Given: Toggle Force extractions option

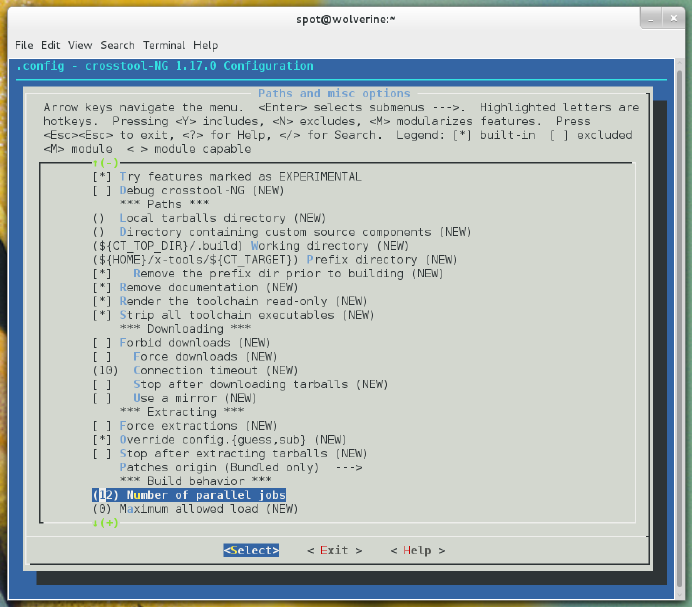Looking at the screenshot, I should pyautogui.click(x=185, y=426).
